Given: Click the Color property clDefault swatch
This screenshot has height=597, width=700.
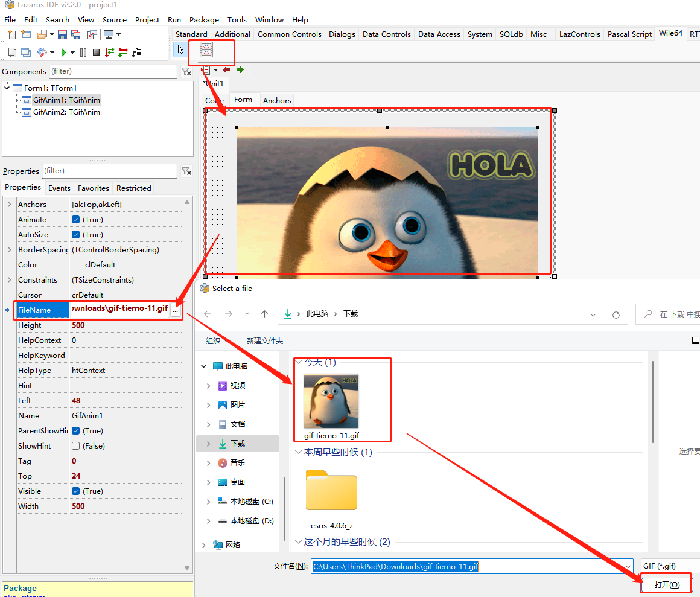Looking at the screenshot, I should (77, 265).
